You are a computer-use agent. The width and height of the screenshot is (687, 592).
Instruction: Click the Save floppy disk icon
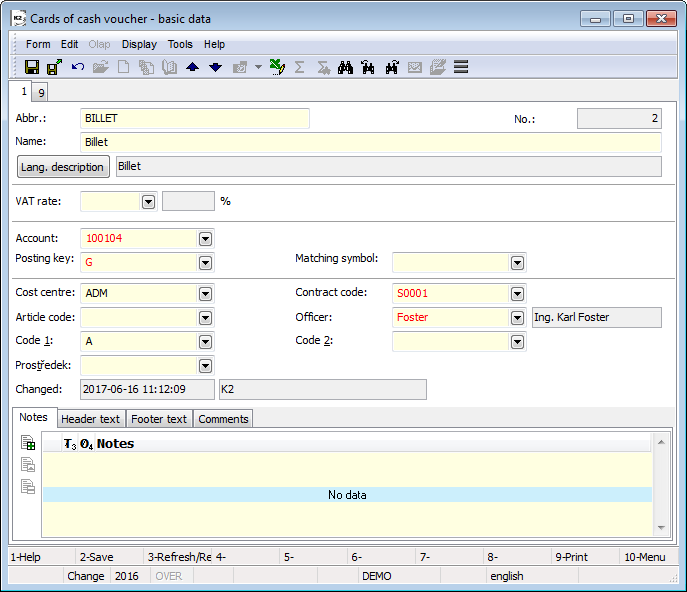click(31, 67)
